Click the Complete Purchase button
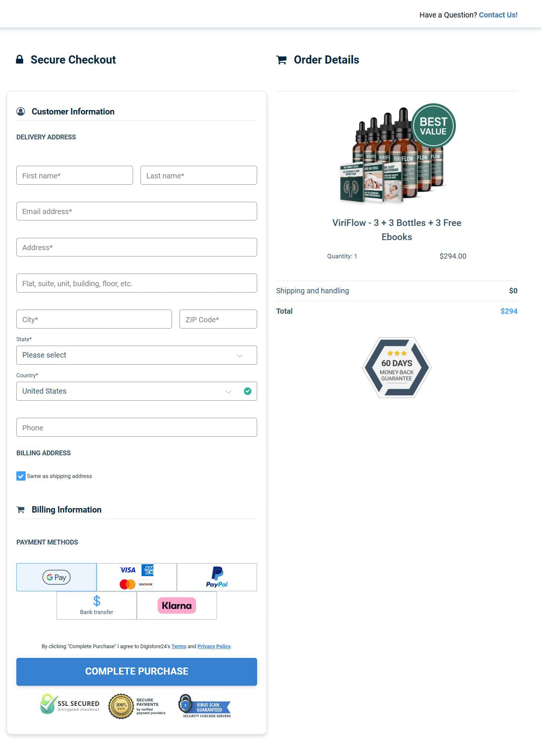 pyautogui.click(x=137, y=672)
